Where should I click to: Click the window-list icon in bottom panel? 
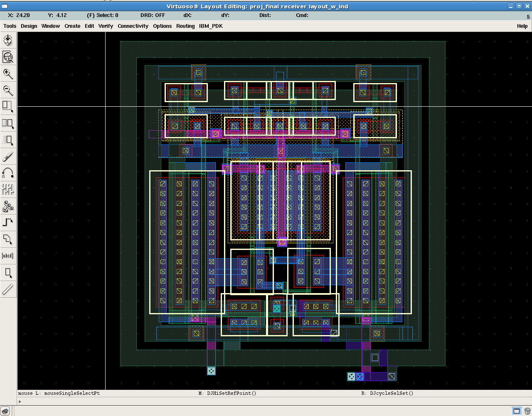[x=517, y=411]
